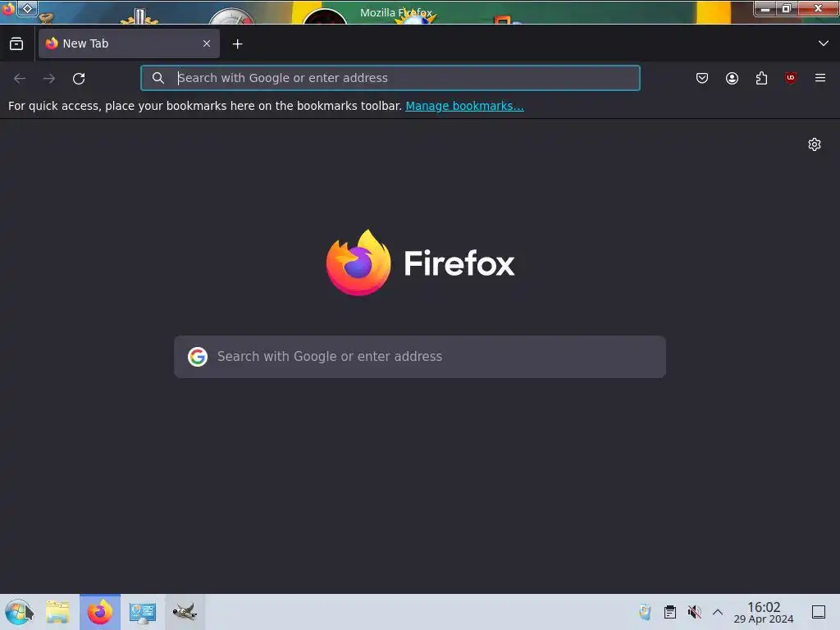Click the Google icon in search box
Screen dimensions: 840x630
(x=198, y=356)
